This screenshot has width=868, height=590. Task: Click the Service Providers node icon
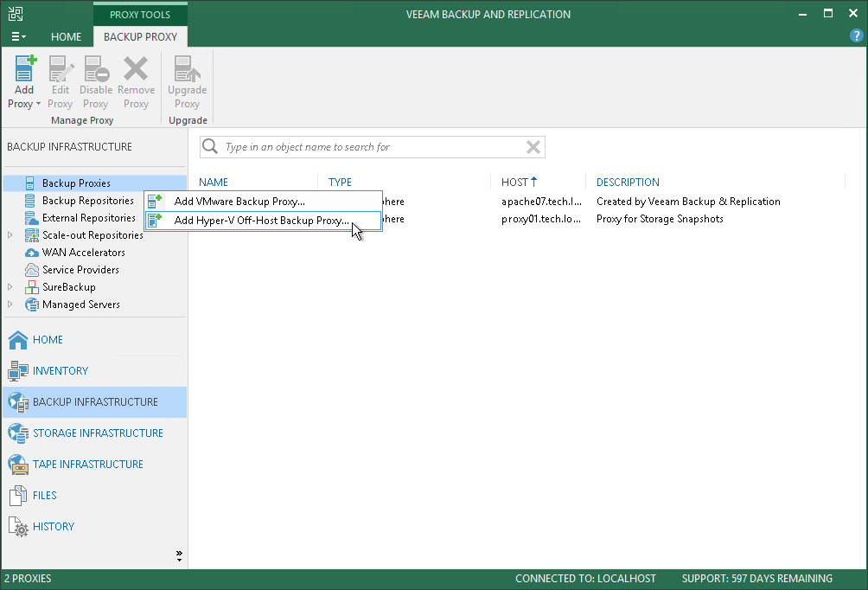(x=31, y=270)
